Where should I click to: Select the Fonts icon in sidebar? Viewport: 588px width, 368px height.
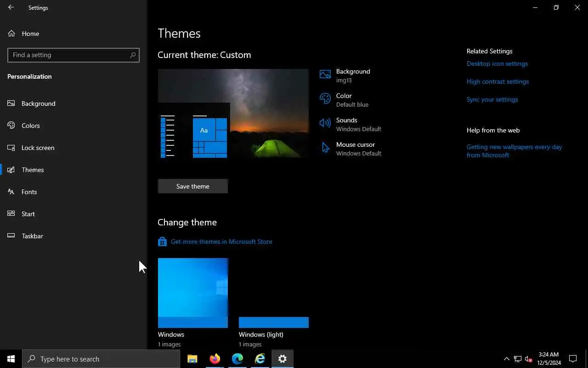pos(11,192)
